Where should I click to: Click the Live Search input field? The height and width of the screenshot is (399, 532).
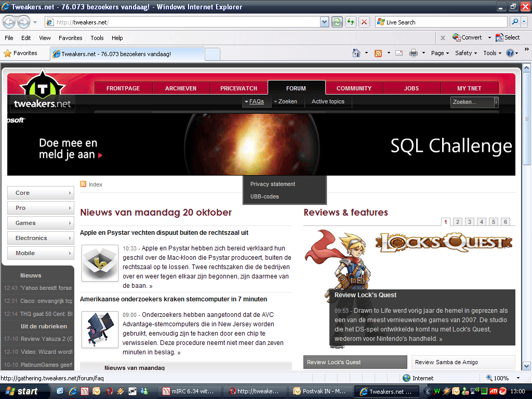(x=441, y=22)
